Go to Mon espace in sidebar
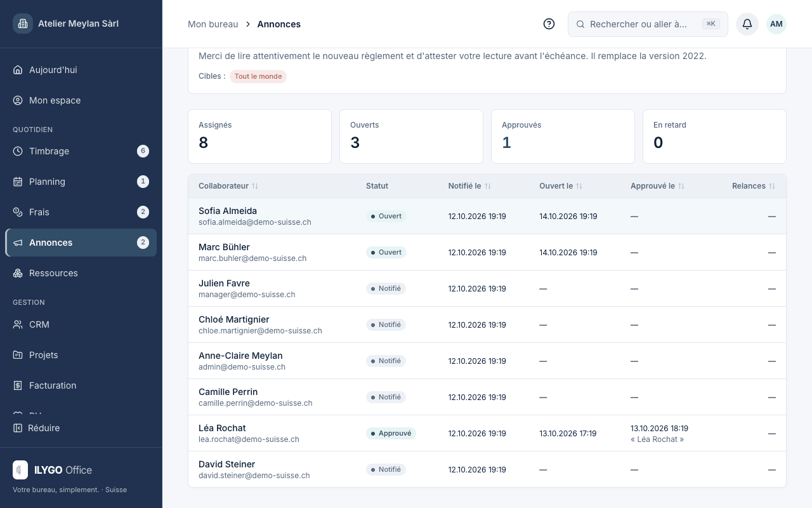 [x=81, y=100]
